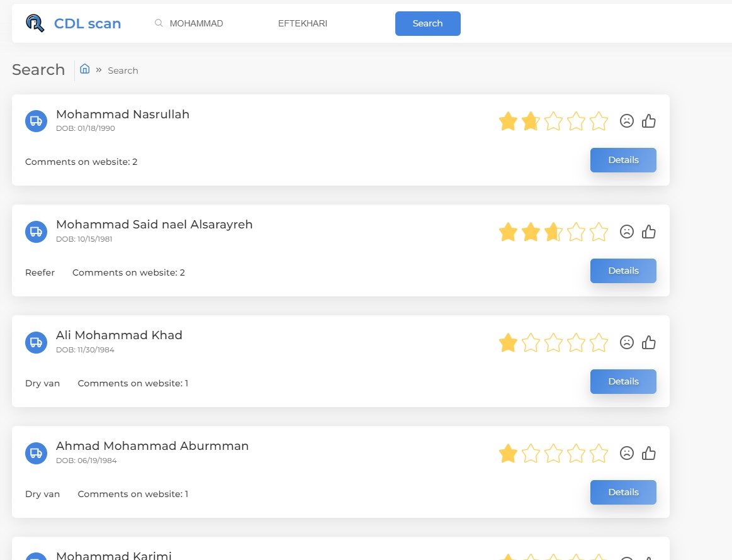
Task: View Details for Ali Mohammad Khad
Action: tap(623, 381)
